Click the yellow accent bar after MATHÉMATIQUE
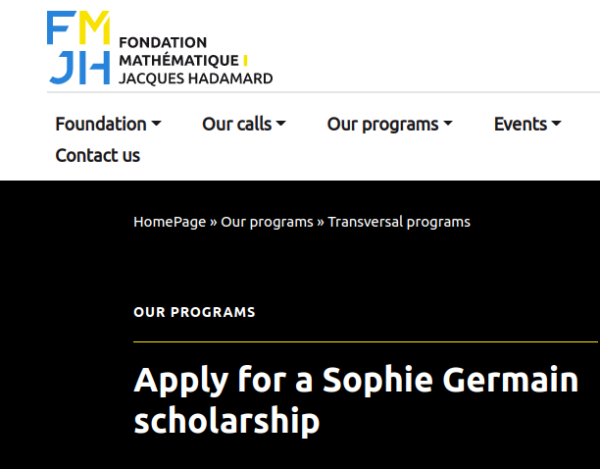This screenshot has height=469, width=600. 246,60
